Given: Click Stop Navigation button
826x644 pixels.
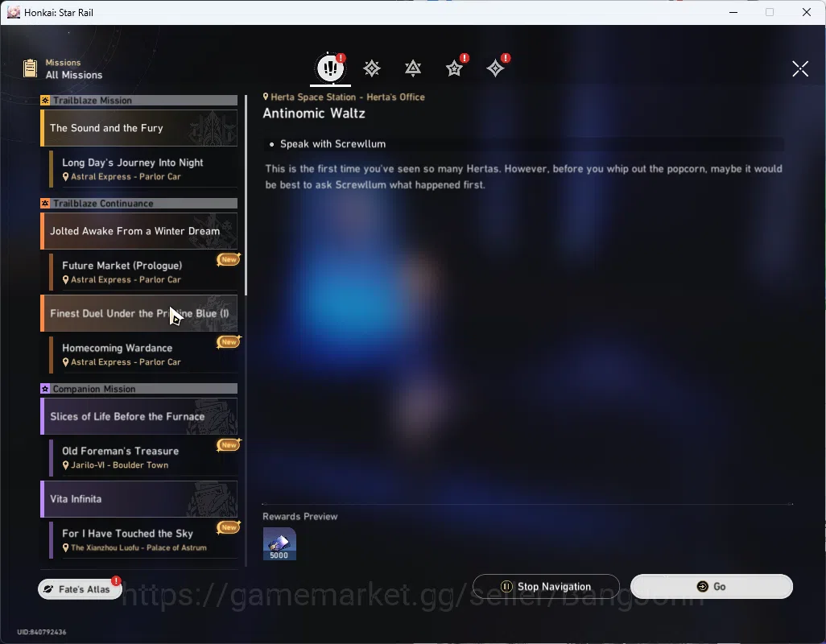Looking at the screenshot, I should pos(547,587).
